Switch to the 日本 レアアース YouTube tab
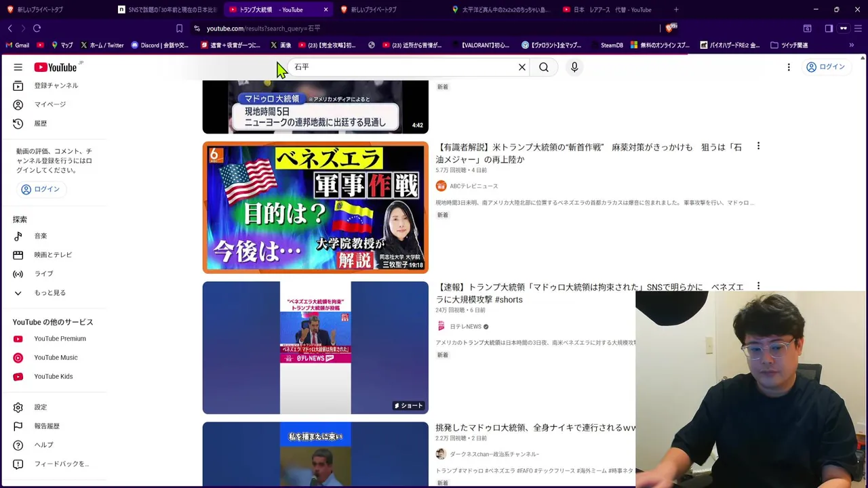The width and height of the screenshot is (868, 488). [x=612, y=9]
